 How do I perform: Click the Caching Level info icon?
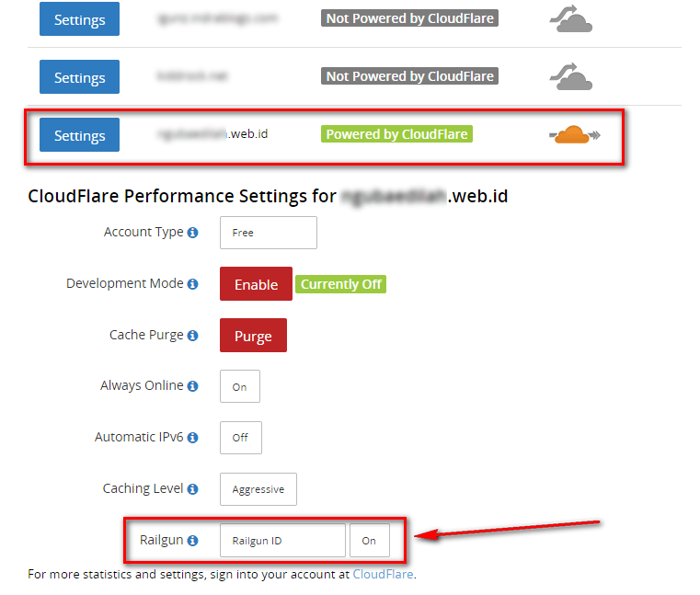coord(192,489)
